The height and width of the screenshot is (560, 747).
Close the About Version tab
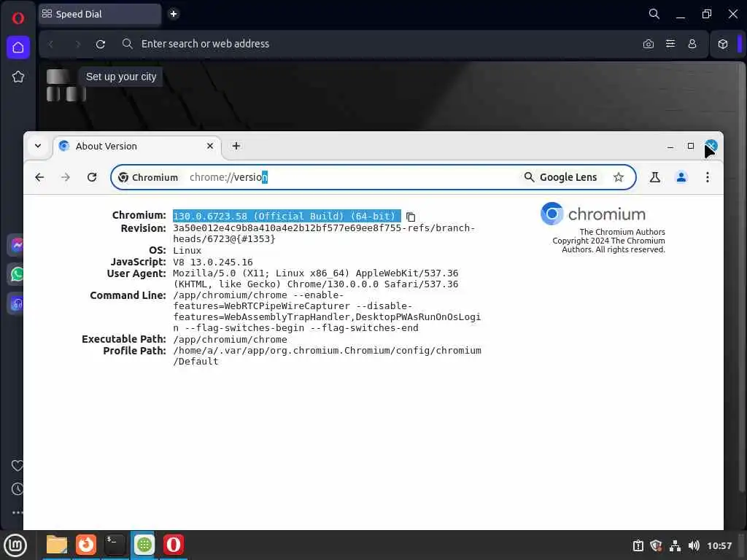[x=210, y=146]
